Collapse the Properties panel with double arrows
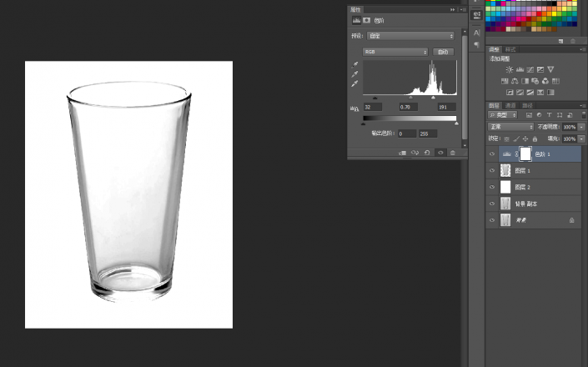The image size is (588, 367). tap(453, 10)
